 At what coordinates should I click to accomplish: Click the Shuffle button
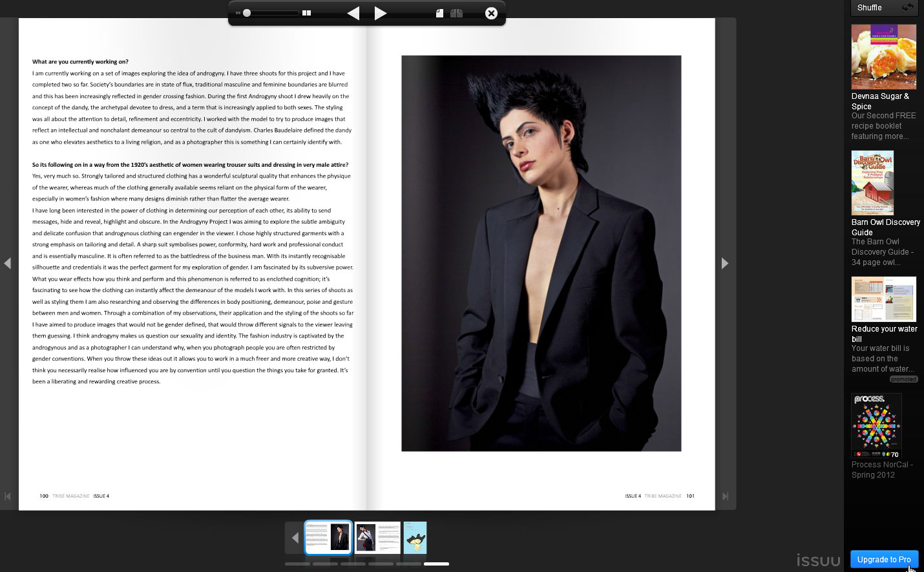[885, 8]
